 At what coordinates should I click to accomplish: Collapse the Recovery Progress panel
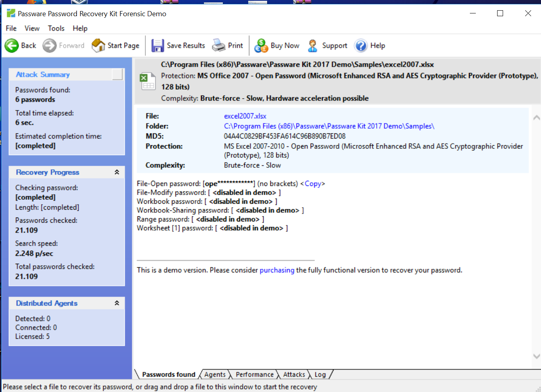[117, 172]
